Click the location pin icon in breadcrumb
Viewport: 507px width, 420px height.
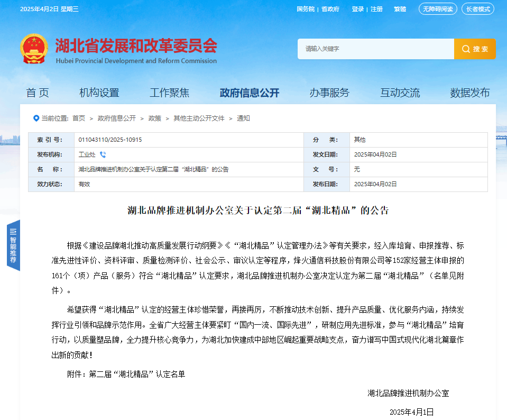pyautogui.click(x=36, y=118)
